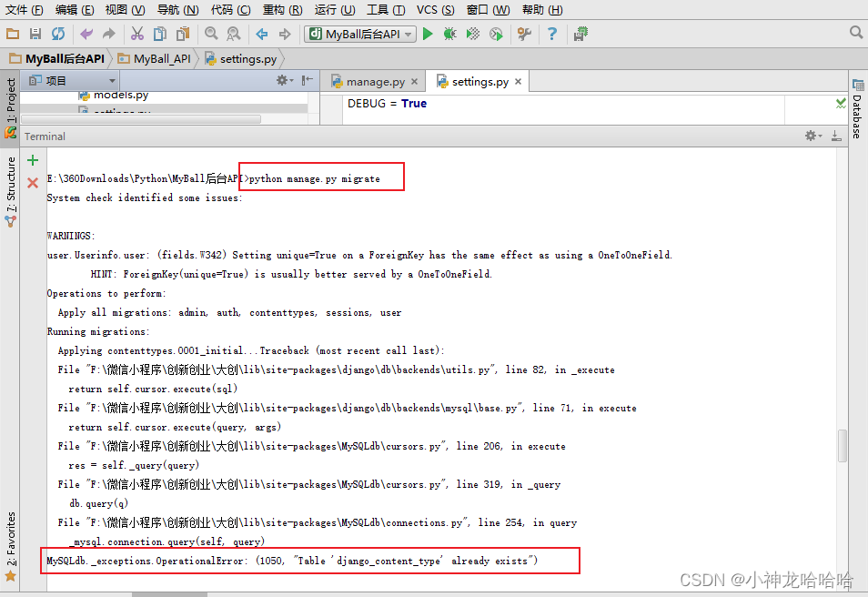Start the Debug bug icon
This screenshot has width=868, height=597.
tap(450, 34)
